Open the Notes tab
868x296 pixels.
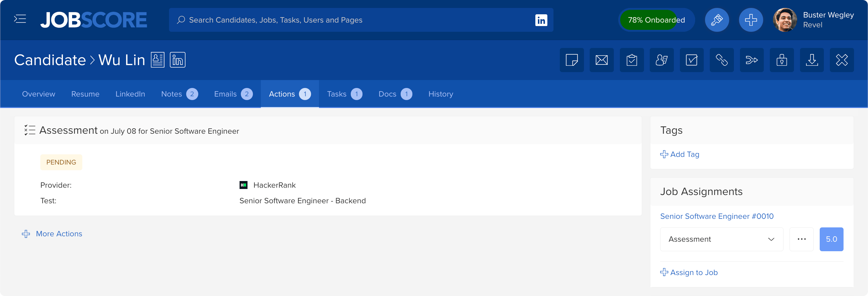click(x=180, y=94)
